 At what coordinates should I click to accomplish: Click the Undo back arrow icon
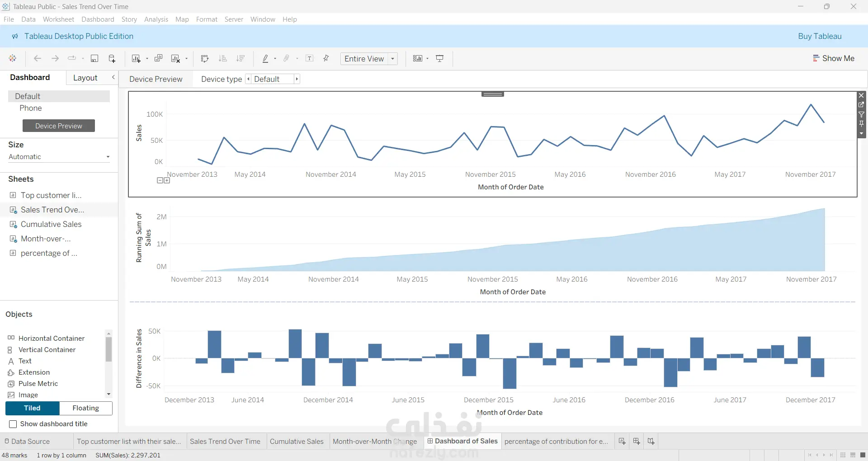tap(38, 58)
